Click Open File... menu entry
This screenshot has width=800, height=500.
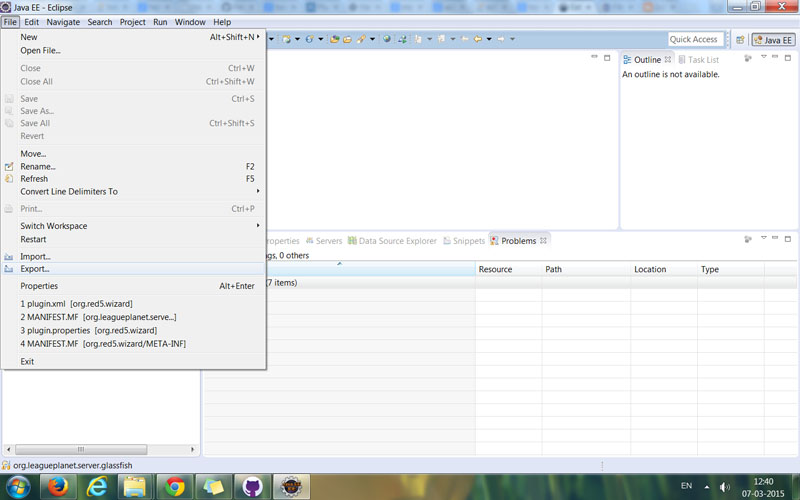(133, 51)
